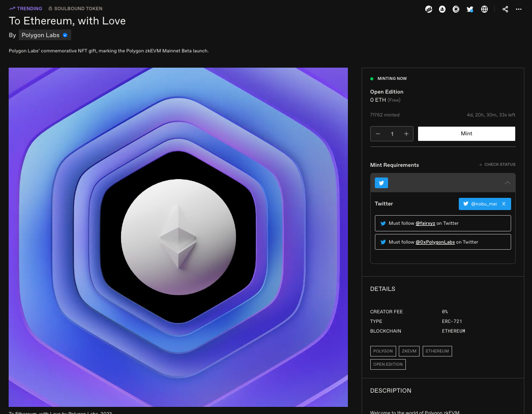The width and height of the screenshot is (532, 414).
Task: Click the commemorative NFT gift description line
Action: (x=108, y=51)
